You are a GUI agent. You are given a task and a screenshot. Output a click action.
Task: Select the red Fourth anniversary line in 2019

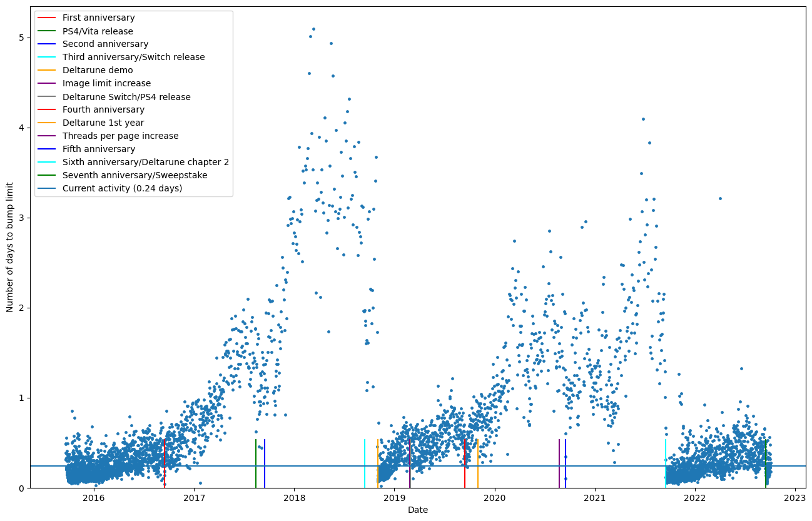[x=465, y=463]
